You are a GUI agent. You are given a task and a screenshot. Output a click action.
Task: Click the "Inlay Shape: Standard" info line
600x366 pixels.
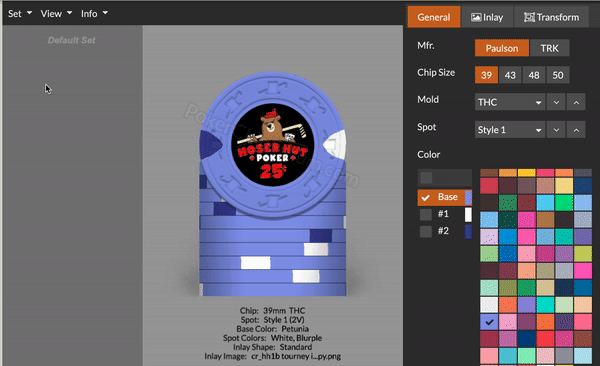[x=272, y=347]
